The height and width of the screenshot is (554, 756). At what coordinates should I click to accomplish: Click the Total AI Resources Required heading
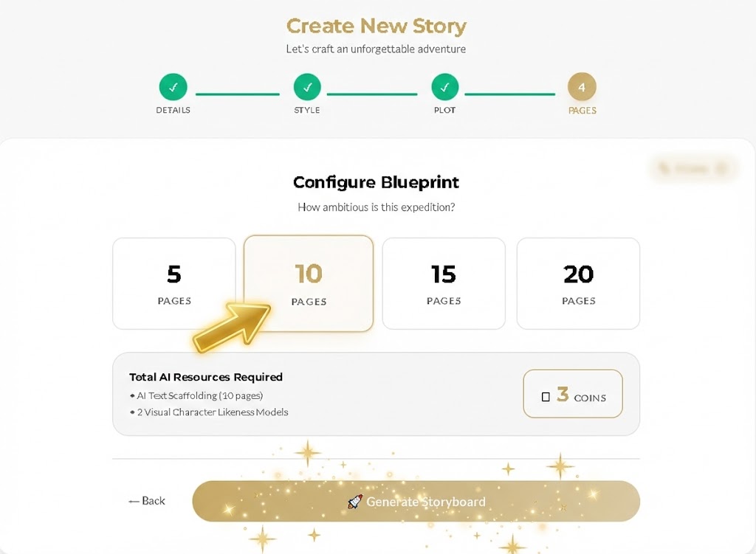pos(206,377)
